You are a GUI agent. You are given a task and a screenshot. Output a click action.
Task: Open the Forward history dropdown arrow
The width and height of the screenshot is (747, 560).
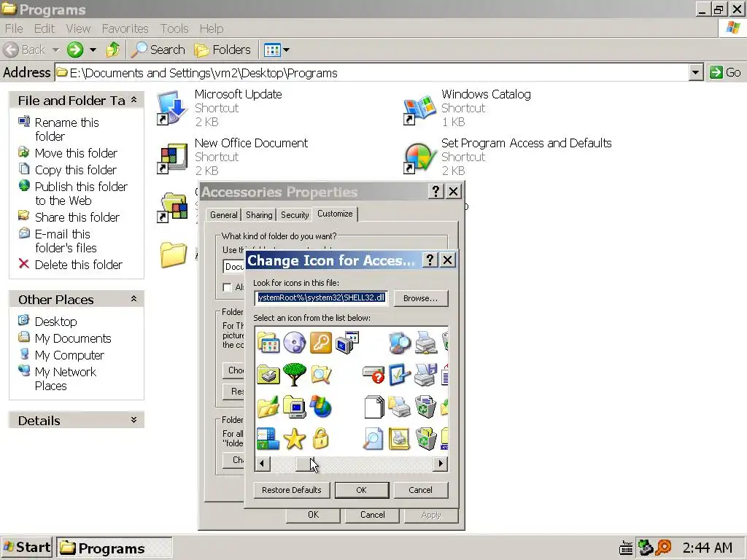tap(93, 50)
